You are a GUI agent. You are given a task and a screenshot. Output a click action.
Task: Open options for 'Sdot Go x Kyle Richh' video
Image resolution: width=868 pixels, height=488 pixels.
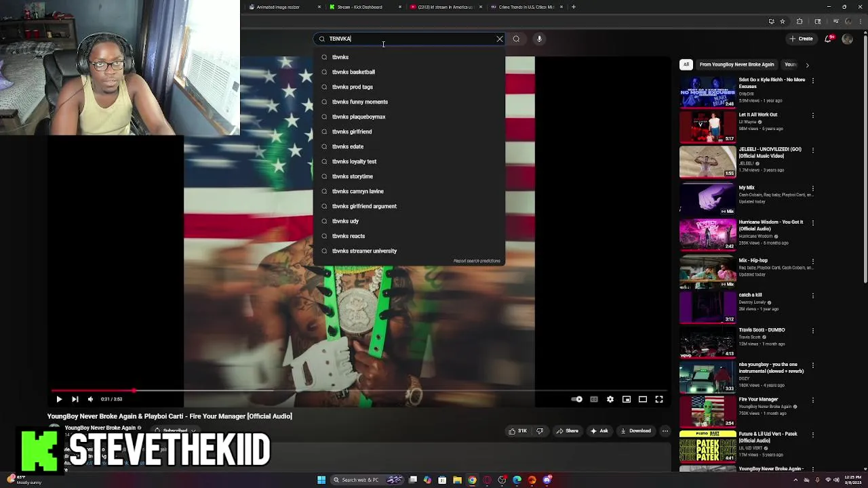(x=813, y=81)
